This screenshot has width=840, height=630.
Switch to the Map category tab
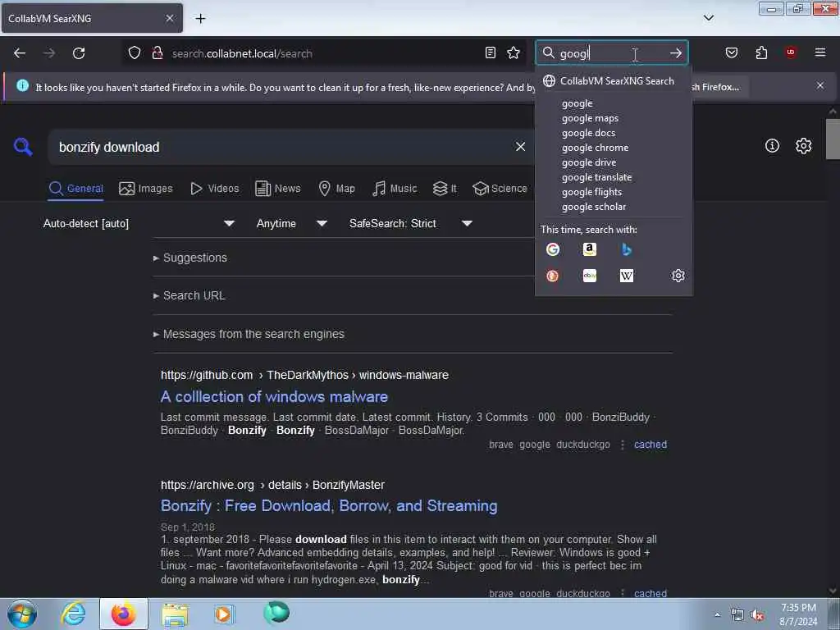click(x=337, y=189)
